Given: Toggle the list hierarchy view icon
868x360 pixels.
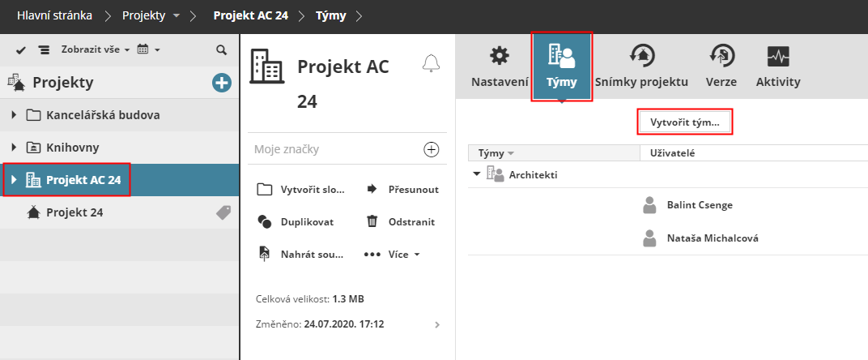Looking at the screenshot, I should point(44,49).
